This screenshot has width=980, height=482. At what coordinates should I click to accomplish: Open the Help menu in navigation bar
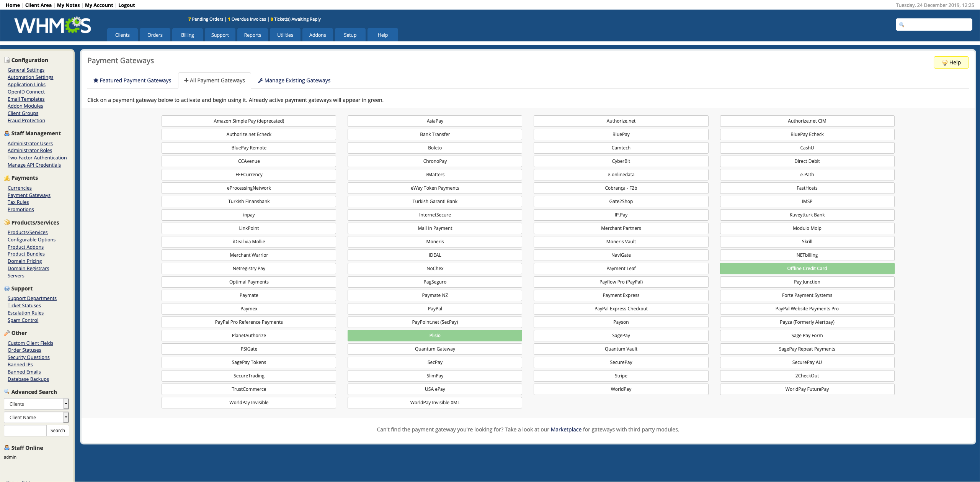[383, 35]
